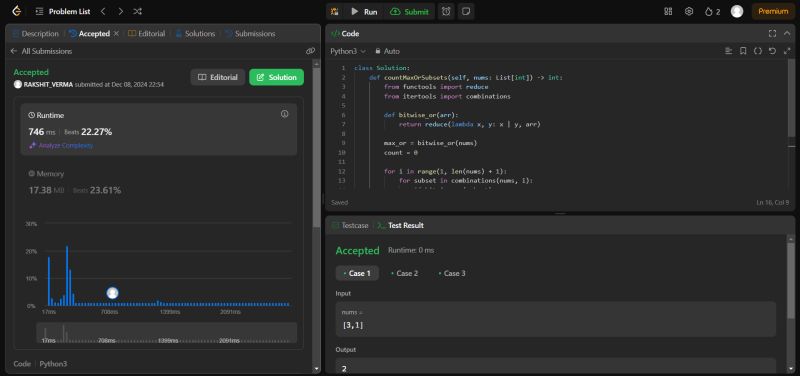Click the curly braces icon in editor
This screenshot has width=800, height=376.
758,51
